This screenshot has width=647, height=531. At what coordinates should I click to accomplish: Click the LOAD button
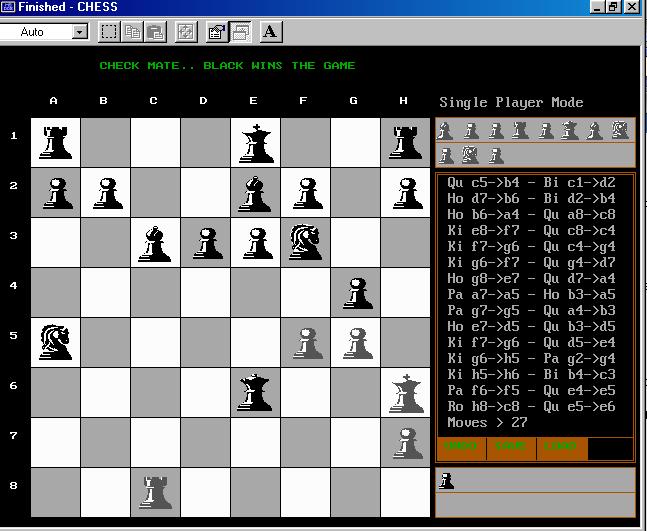click(561, 448)
